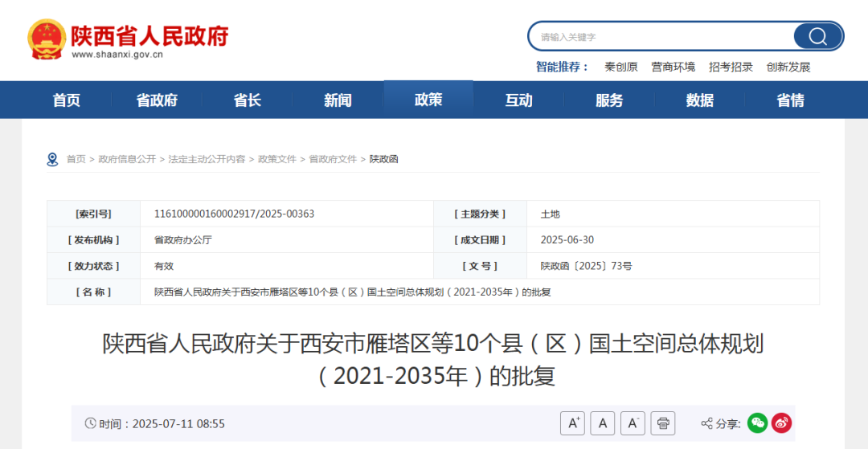The image size is (868, 449).
Task: Open 政策文件 breadcrumb link
Action: (x=276, y=159)
